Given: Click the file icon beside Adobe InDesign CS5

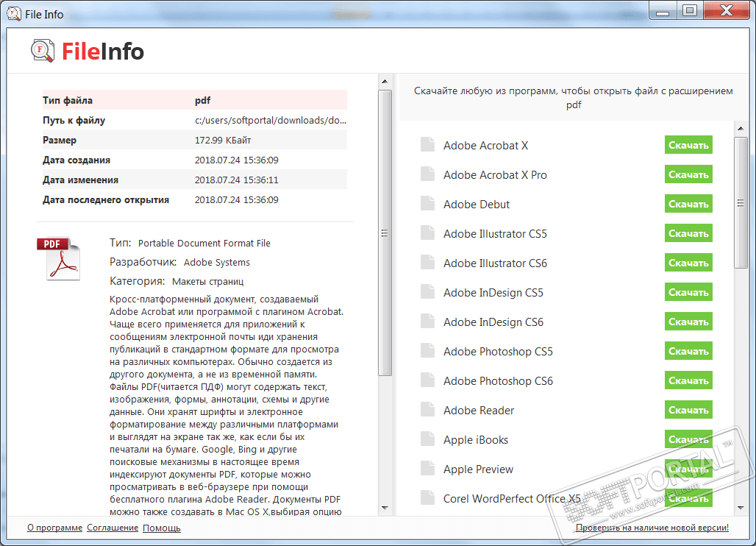Looking at the screenshot, I should pyautogui.click(x=427, y=292).
